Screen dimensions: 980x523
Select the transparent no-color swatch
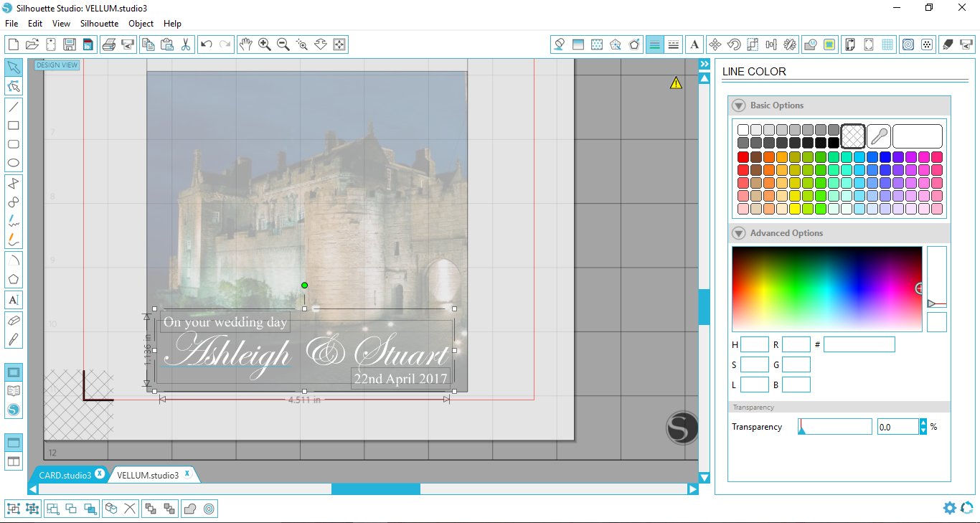coord(853,136)
